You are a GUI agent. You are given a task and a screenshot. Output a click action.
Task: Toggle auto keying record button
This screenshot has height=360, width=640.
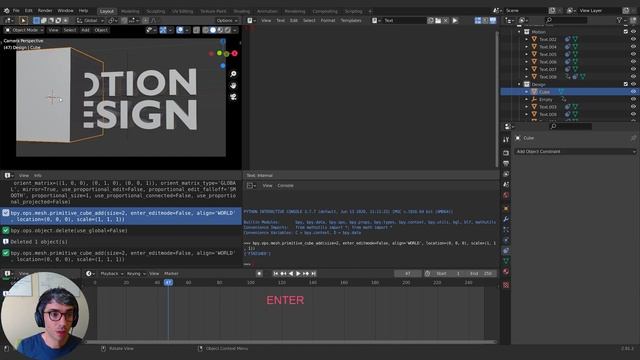point(259,273)
